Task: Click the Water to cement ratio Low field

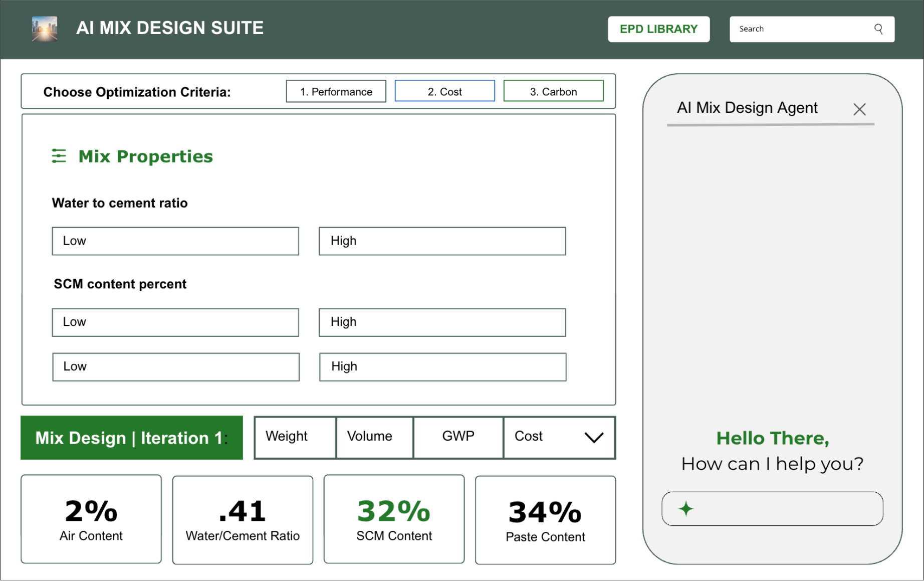Action: tap(175, 241)
